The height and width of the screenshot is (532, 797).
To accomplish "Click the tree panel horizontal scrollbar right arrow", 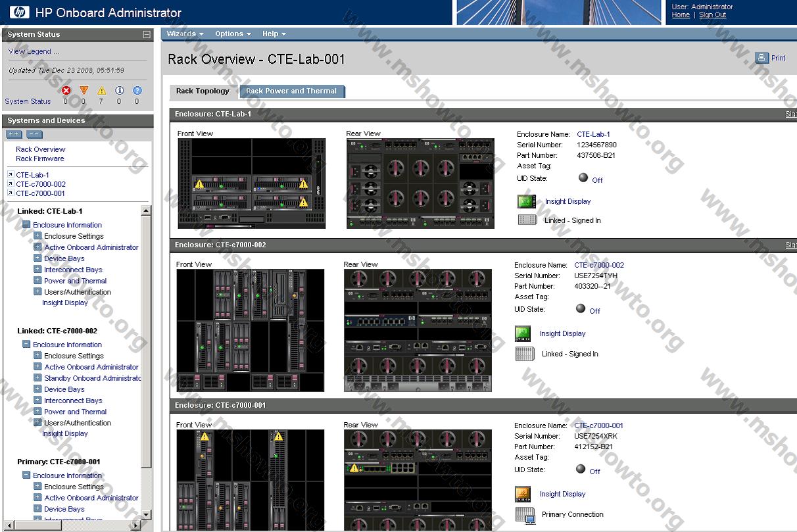I will 136,525.
